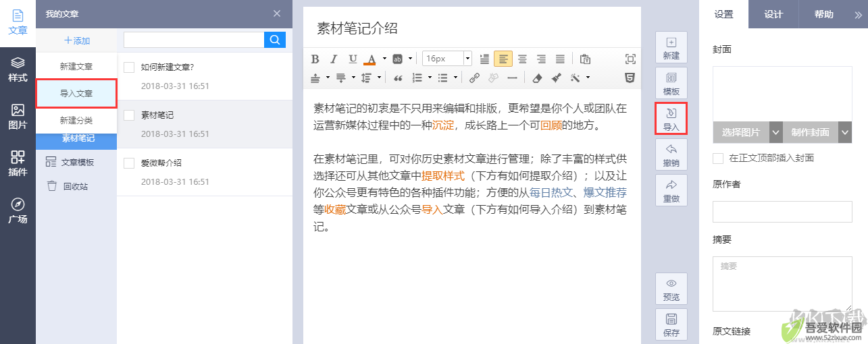Open the 广场 plaza section

point(18,211)
